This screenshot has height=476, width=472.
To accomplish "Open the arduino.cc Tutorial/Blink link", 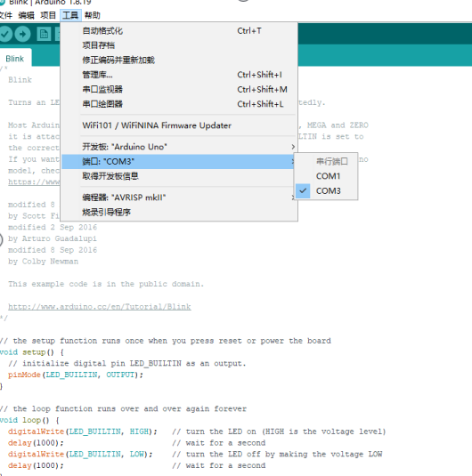I will pyautogui.click(x=100, y=307).
